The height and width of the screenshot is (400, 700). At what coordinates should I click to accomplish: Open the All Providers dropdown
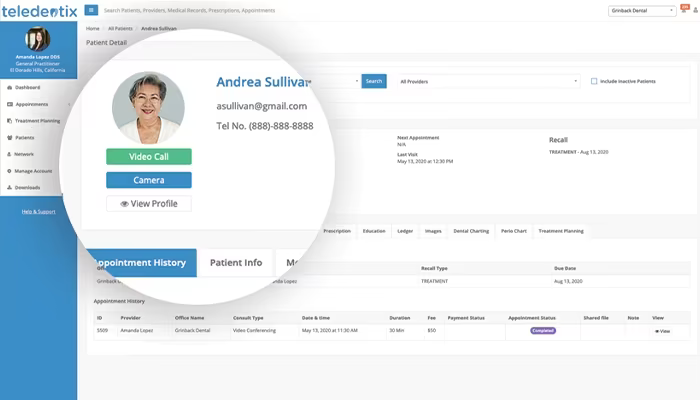(x=489, y=81)
